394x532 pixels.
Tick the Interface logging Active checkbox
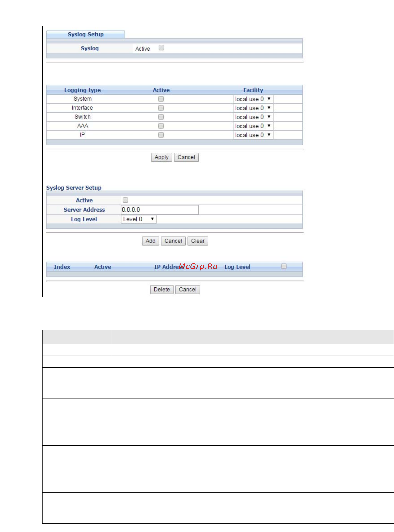pyautogui.click(x=161, y=108)
